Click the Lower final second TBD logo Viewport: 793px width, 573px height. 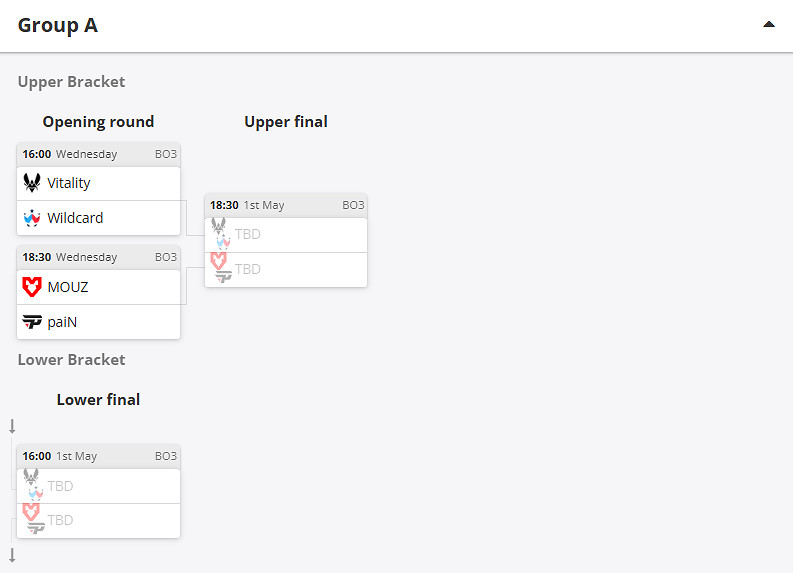click(33, 519)
